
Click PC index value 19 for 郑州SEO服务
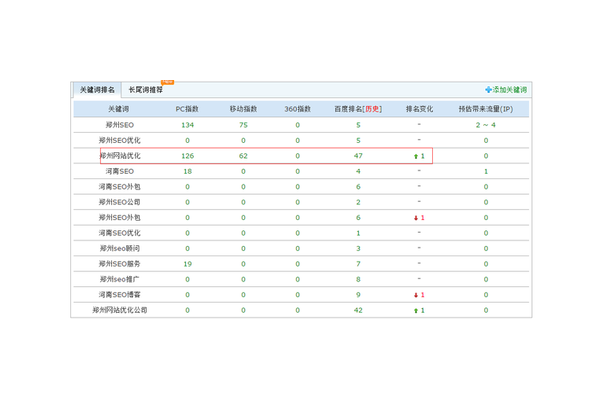click(x=188, y=264)
